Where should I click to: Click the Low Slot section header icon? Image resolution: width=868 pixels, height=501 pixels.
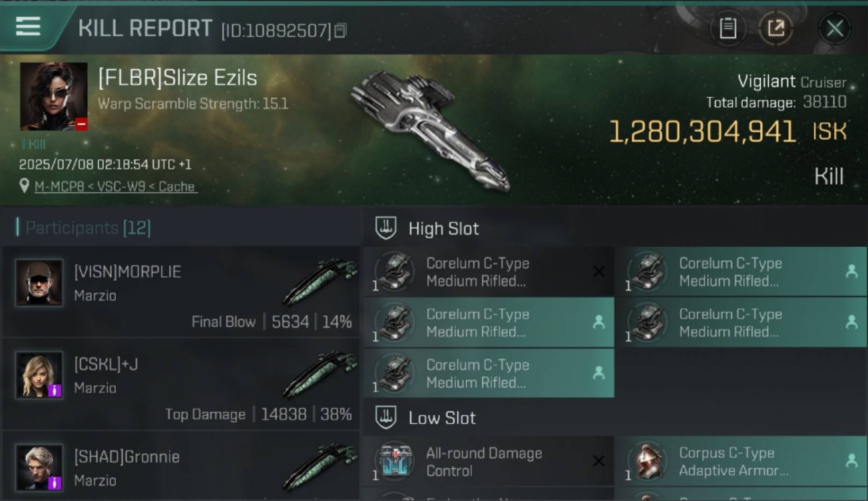point(386,417)
